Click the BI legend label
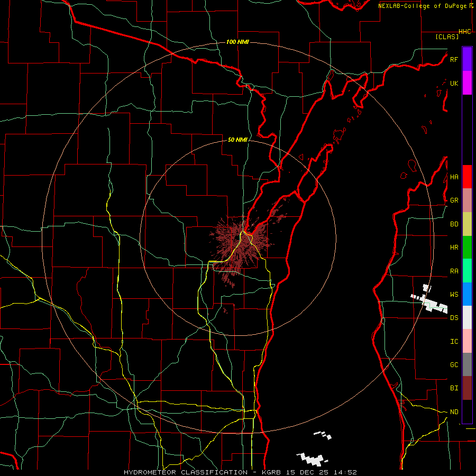This screenshot has height=476, width=476. click(454, 388)
